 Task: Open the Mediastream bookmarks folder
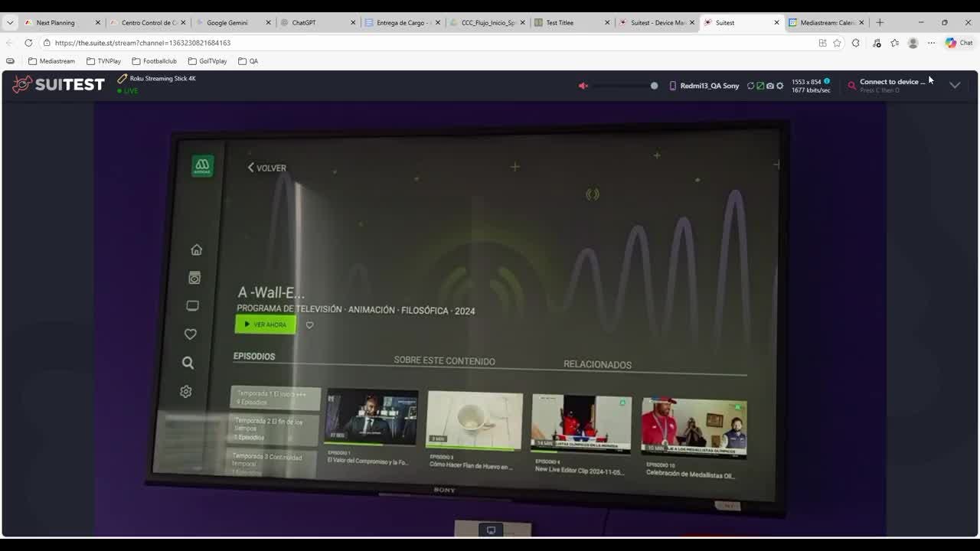51,61
